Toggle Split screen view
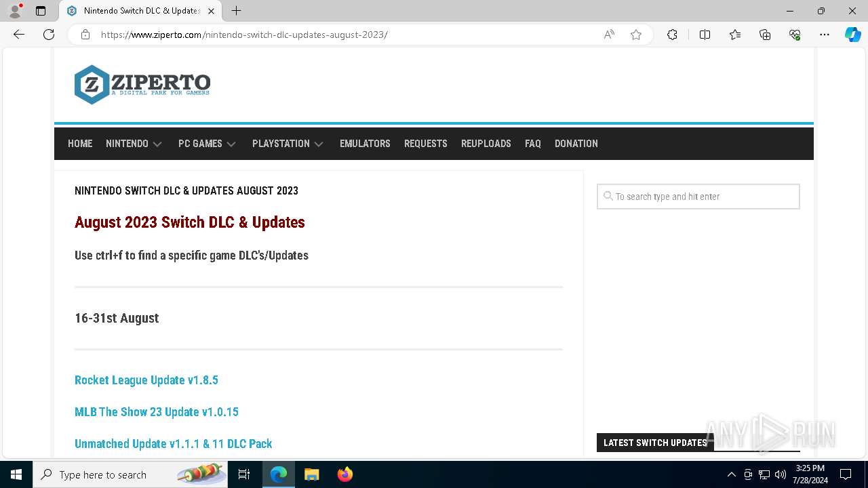Viewport: 868px width, 488px height. [x=705, y=35]
